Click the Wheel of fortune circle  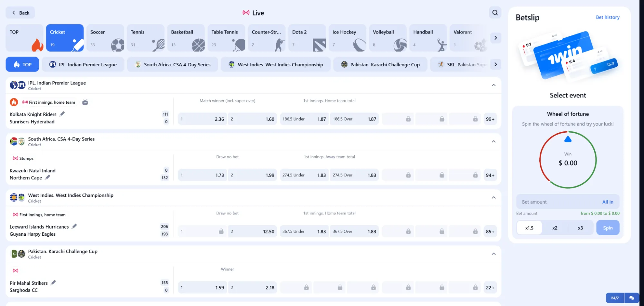click(568, 160)
